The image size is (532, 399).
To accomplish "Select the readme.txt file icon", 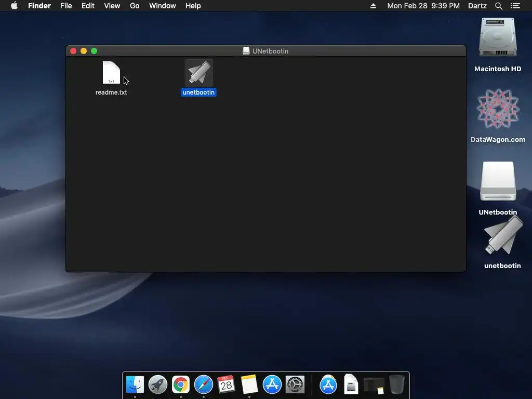I will click(x=111, y=73).
